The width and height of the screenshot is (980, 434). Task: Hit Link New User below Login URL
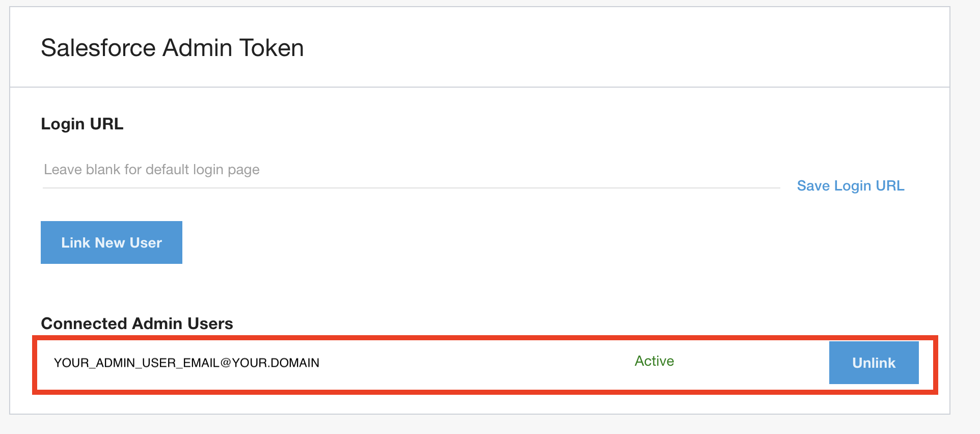coord(112,242)
